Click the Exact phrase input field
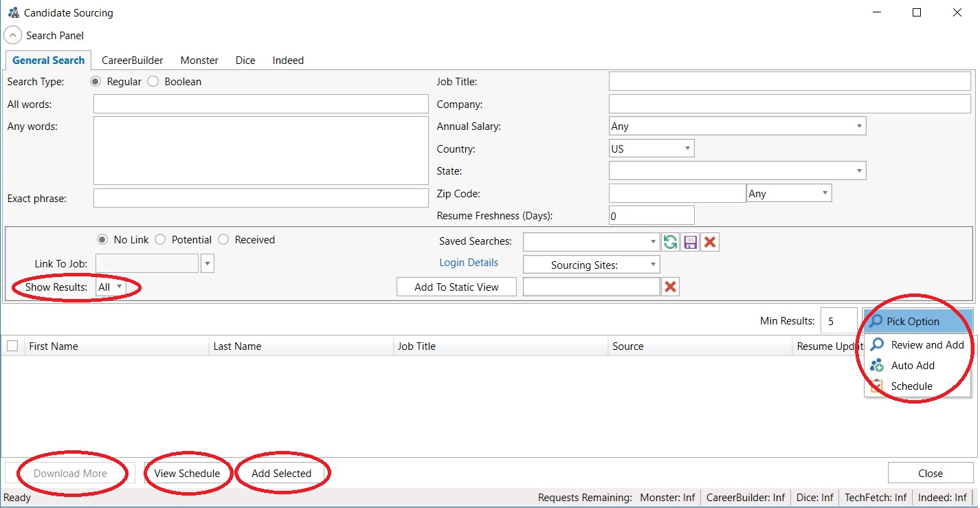 coord(261,198)
